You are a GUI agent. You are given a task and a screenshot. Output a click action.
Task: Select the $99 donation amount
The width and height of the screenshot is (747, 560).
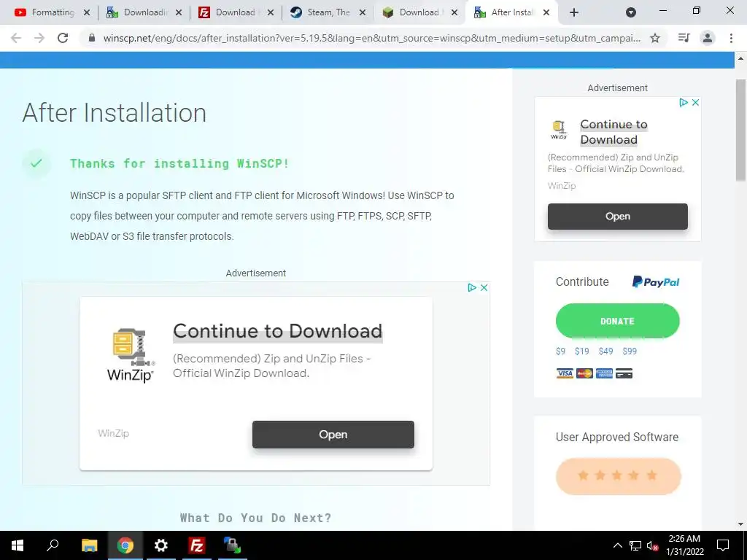pos(630,351)
